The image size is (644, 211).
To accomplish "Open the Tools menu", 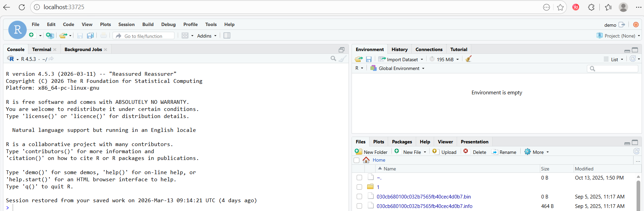I will tap(211, 24).
